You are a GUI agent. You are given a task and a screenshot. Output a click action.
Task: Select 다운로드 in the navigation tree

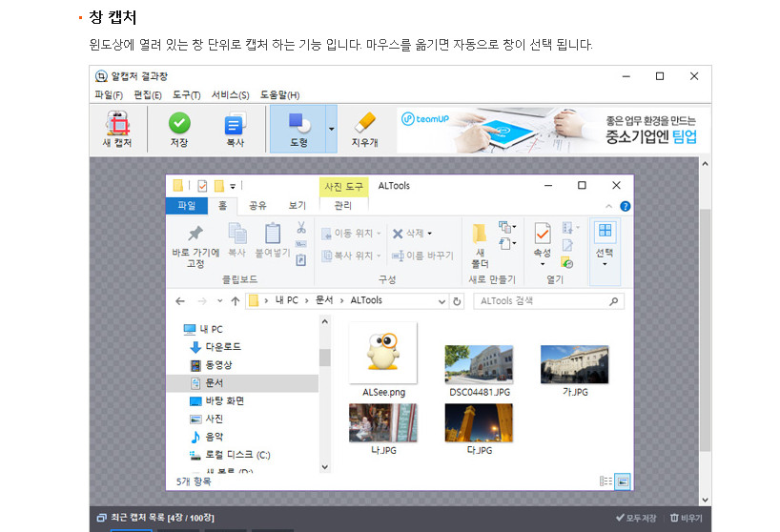pos(215,347)
